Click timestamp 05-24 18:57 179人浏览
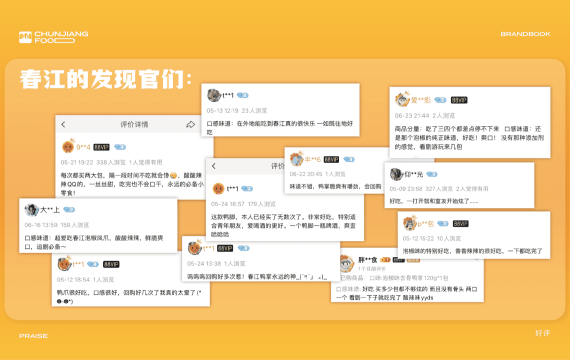570x360 pixels. (243, 204)
